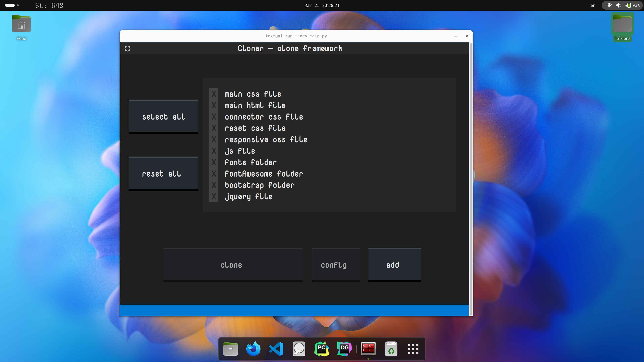This screenshot has height=362, width=644.
Task: Open the file manager dock icon
Action: (230, 349)
